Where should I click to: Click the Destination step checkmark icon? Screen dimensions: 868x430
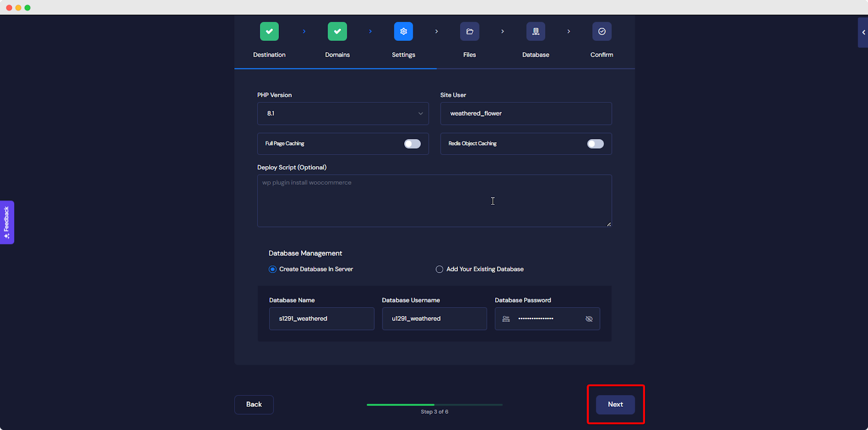click(x=269, y=31)
